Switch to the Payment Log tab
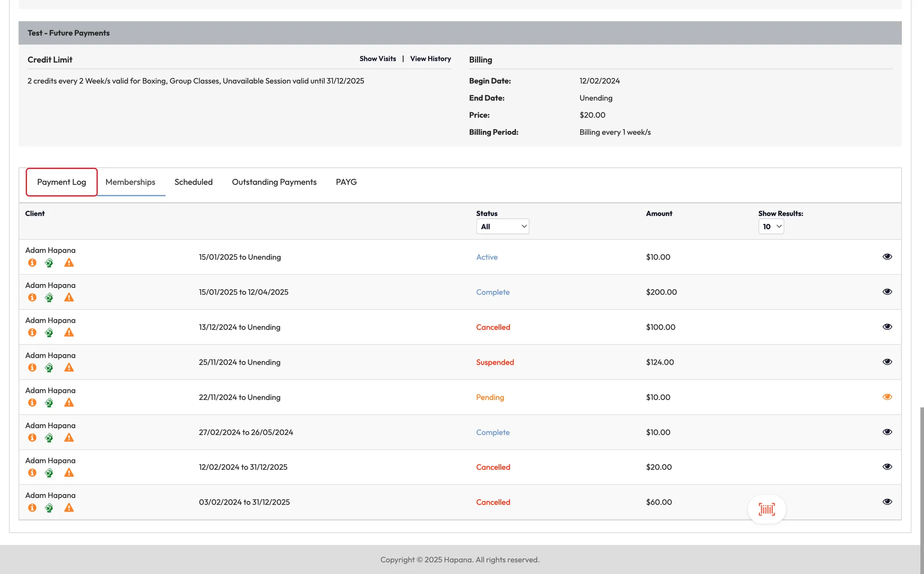This screenshot has height=574, width=924. pyautogui.click(x=61, y=182)
